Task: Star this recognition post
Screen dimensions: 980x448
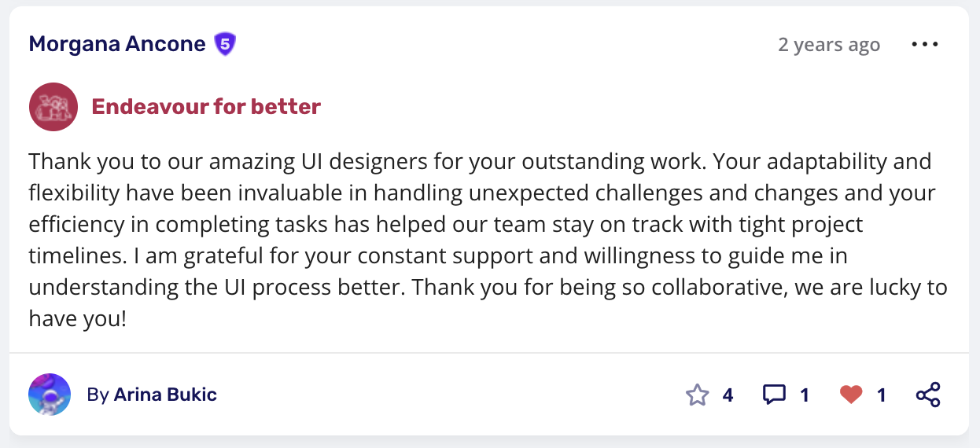Action: click(x=698, y=395)
